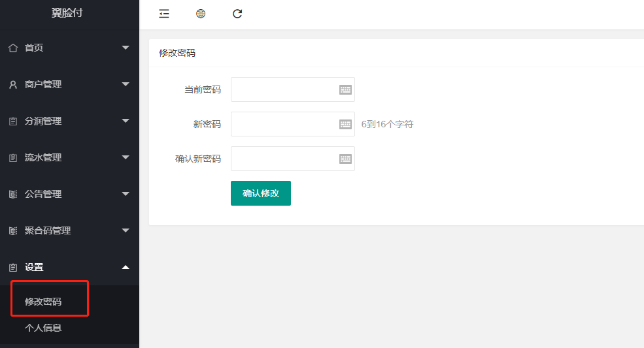
Task: Expand the 商户管理 menu arrow
Action: [x=126, y=84]
